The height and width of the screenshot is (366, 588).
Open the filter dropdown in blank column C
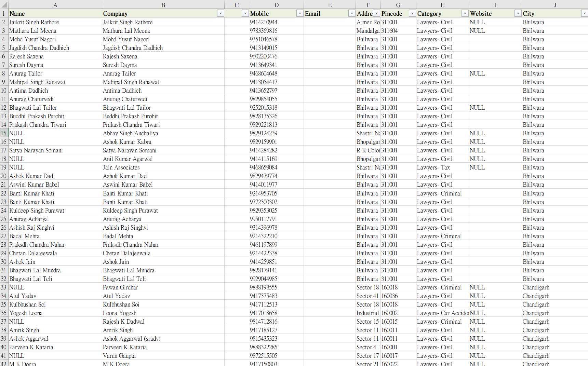tap(245, 13)
